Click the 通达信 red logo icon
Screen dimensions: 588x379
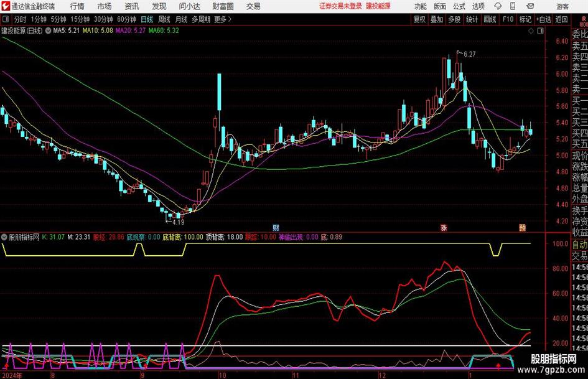click(x=5, y=6)
